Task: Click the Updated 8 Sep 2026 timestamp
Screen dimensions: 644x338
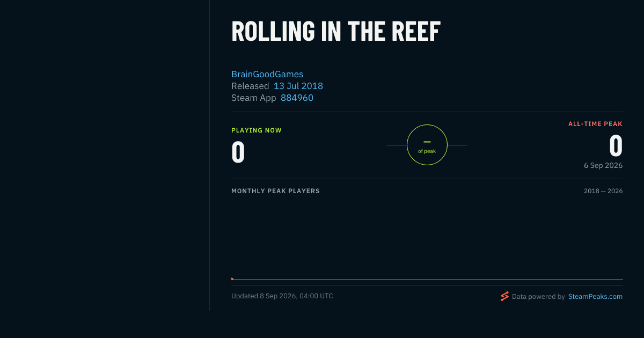Action: [x=282, y=296]
